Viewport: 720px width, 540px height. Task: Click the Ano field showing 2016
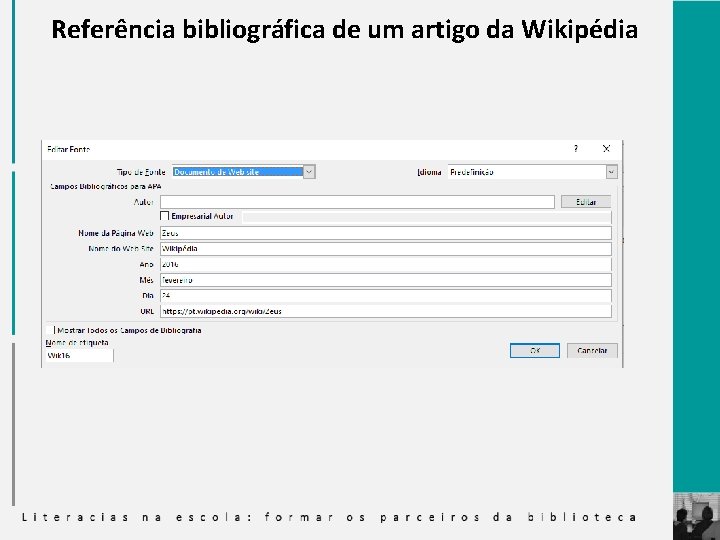point(386,264)
